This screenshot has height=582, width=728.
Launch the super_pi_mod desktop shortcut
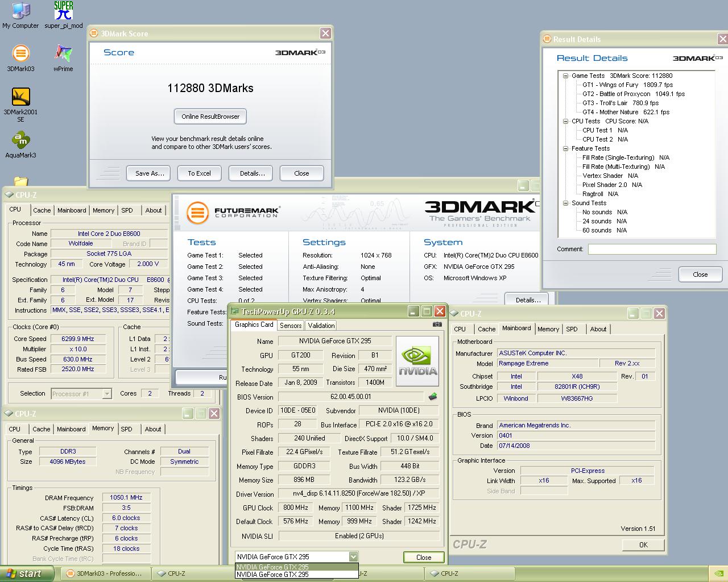(x=64, y=15)
